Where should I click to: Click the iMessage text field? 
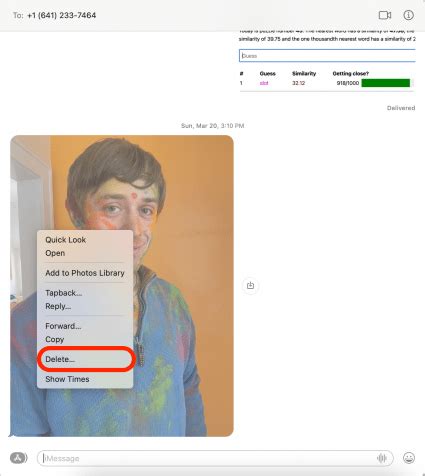(x=208, y=458)
